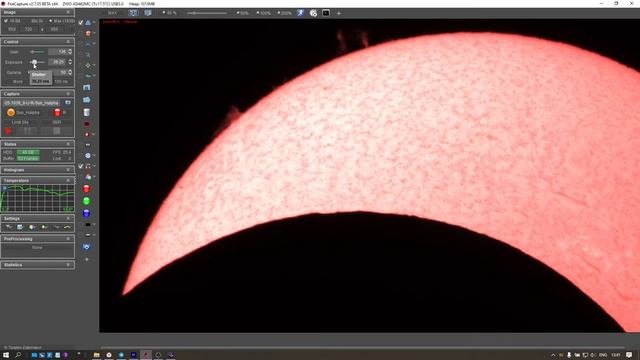Click the blue triangle icon in side toolbar
The width and height of the screenshot is (640, 360).
point(88,22)
